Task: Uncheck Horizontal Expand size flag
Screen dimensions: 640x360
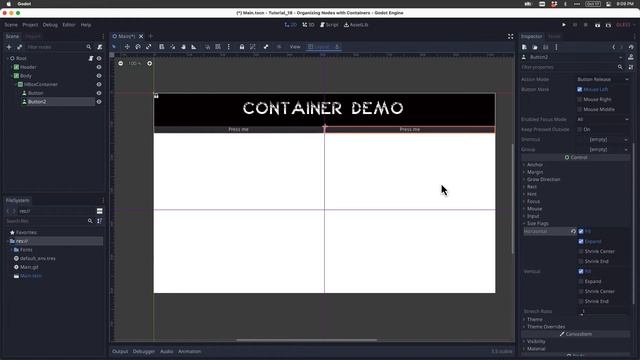Action: click(x=581, y=241)
